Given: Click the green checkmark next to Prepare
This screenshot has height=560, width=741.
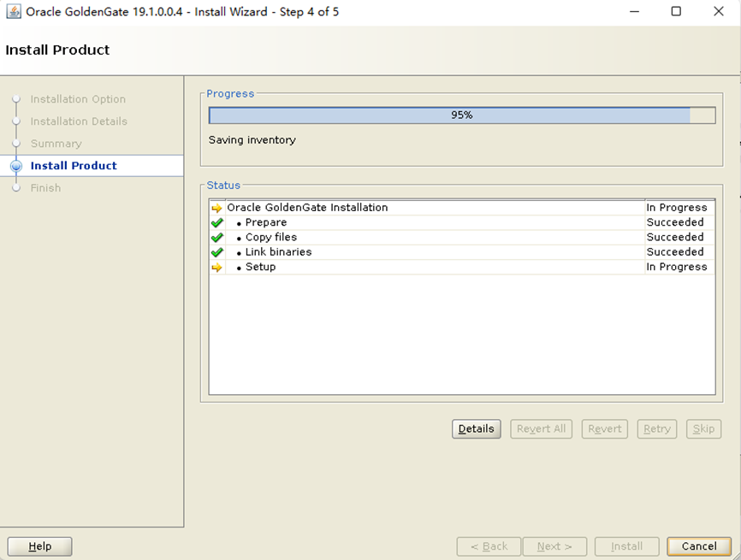Looking at the screenshot, I should pos(217,222).
